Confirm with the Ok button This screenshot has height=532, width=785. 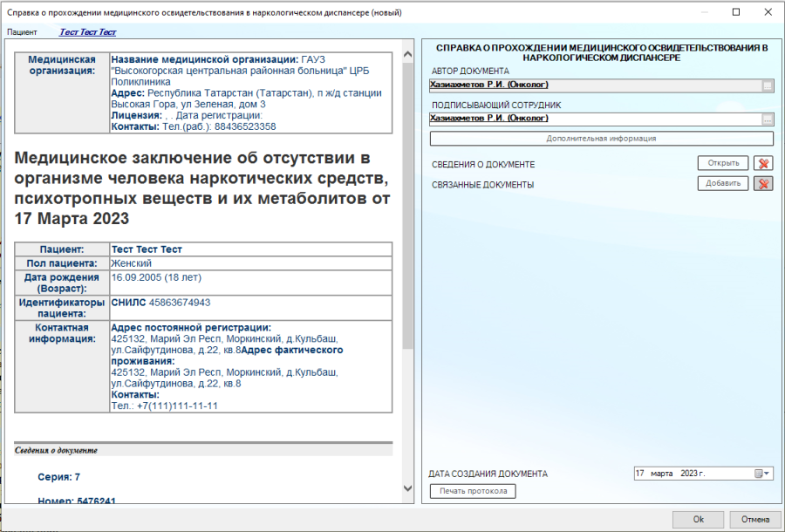(699, 520)
